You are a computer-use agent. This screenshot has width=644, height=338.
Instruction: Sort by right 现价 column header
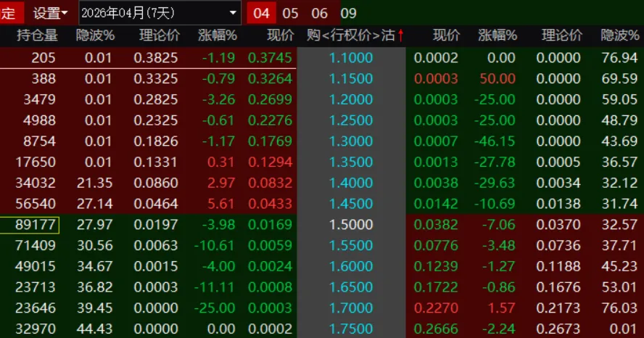(x=447, y=36)
